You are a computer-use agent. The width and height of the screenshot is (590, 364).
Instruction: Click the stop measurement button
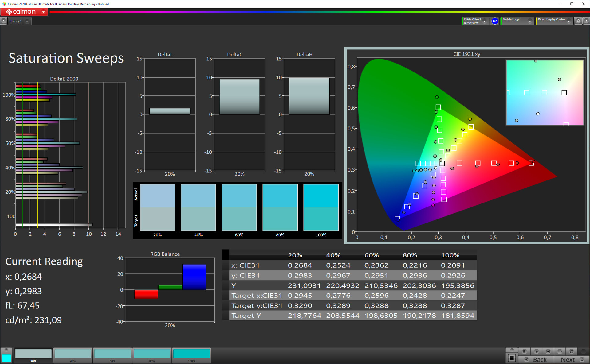524,351
